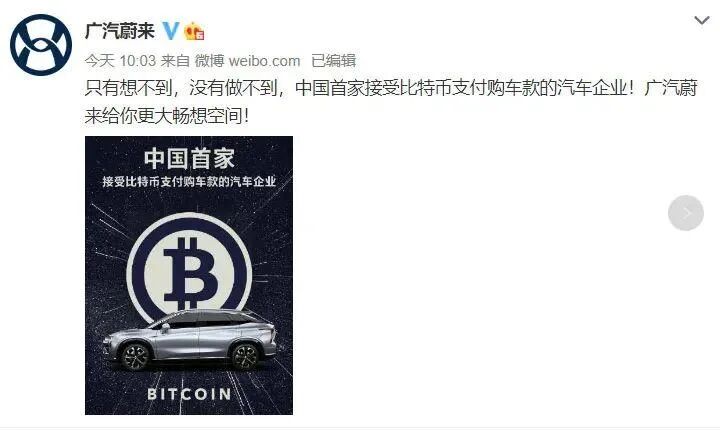Expand the post options chevron menu
This screenshot has height=430, width=720.
coord(702,20)
